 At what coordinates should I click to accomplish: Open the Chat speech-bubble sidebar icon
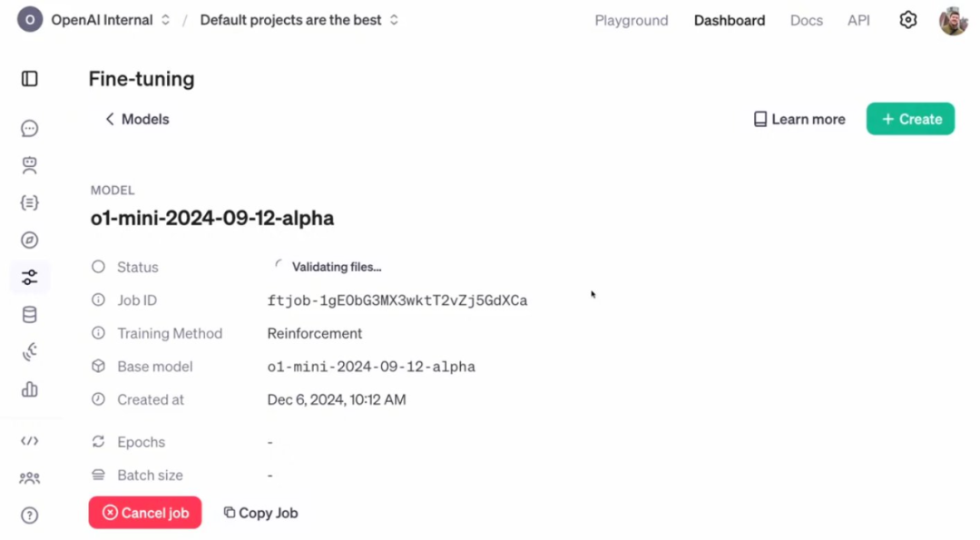click(29, 129)
